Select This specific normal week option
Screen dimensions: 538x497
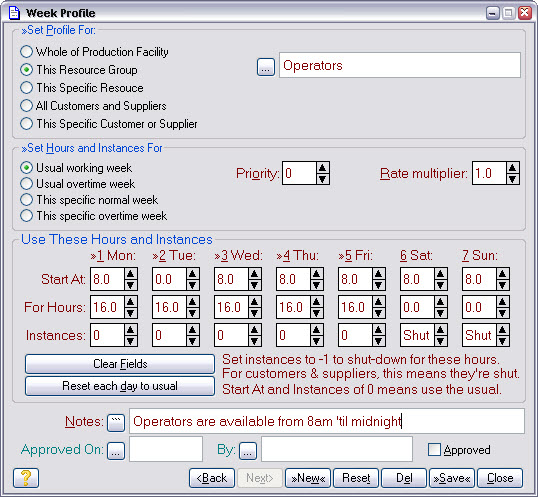pyautogui.click(x=89, y=200)
